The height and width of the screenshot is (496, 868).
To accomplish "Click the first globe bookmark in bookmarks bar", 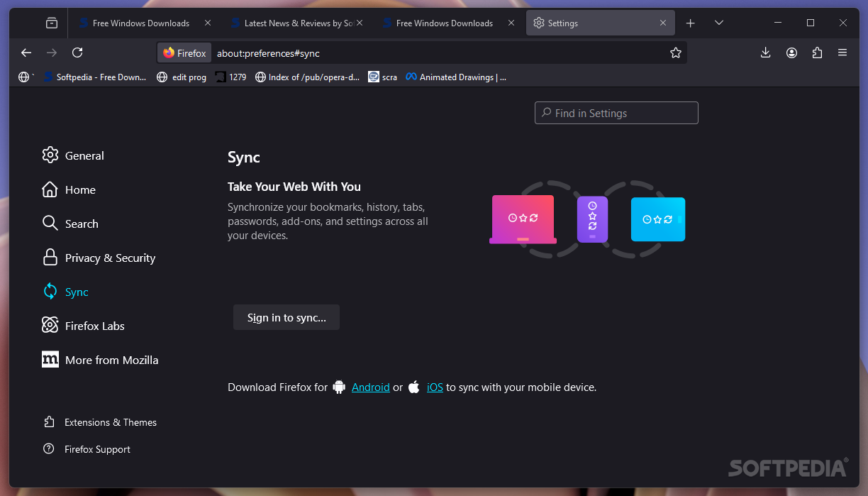I will point(26,77).
